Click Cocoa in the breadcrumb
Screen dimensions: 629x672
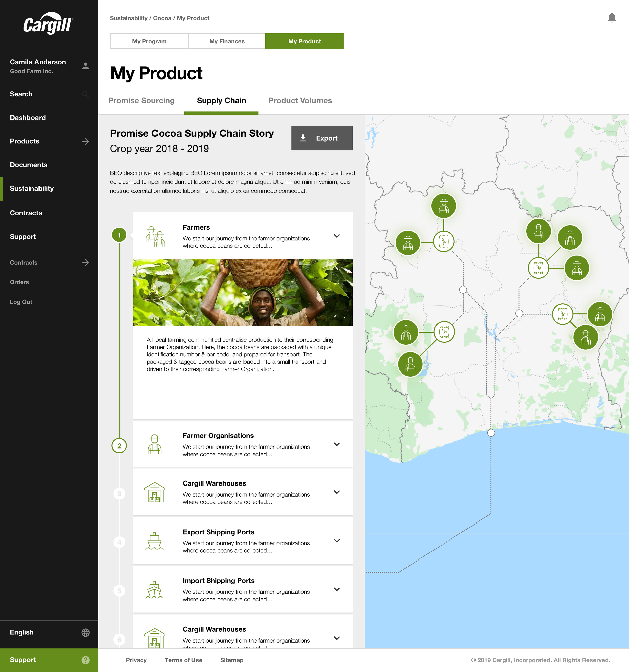[x=162, y=18]
